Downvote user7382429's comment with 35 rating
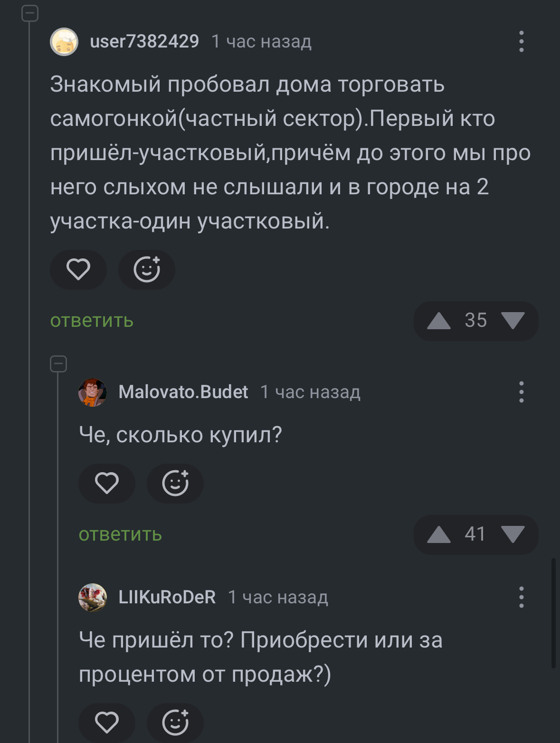 coord(513,321)
